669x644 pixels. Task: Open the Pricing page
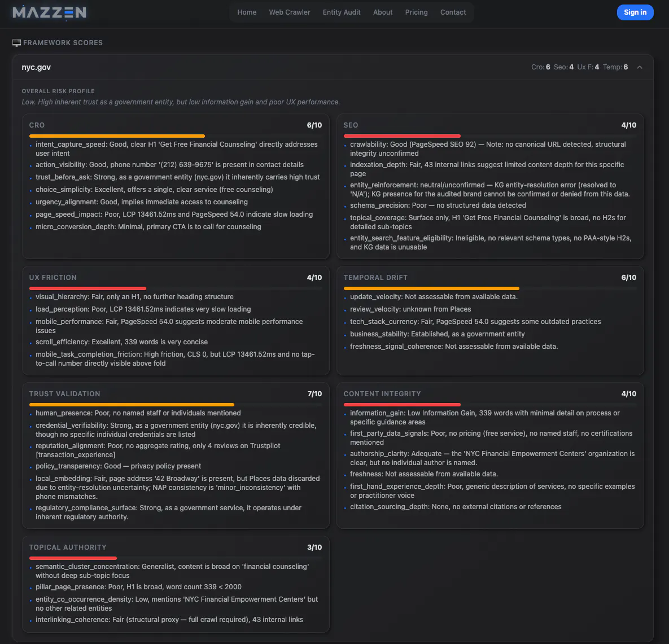(x=417, y=12)
